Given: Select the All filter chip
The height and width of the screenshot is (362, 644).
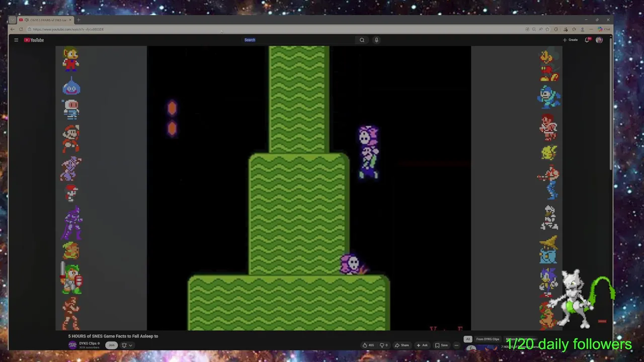Looking at the screenshot, I should click(468, 339).
